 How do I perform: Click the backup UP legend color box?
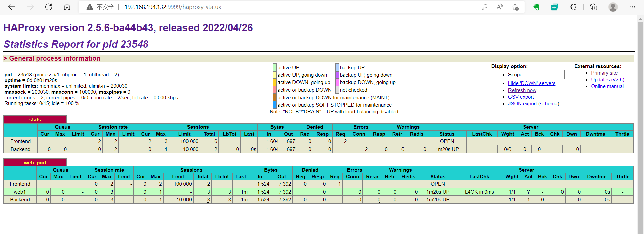click(337, 67)
